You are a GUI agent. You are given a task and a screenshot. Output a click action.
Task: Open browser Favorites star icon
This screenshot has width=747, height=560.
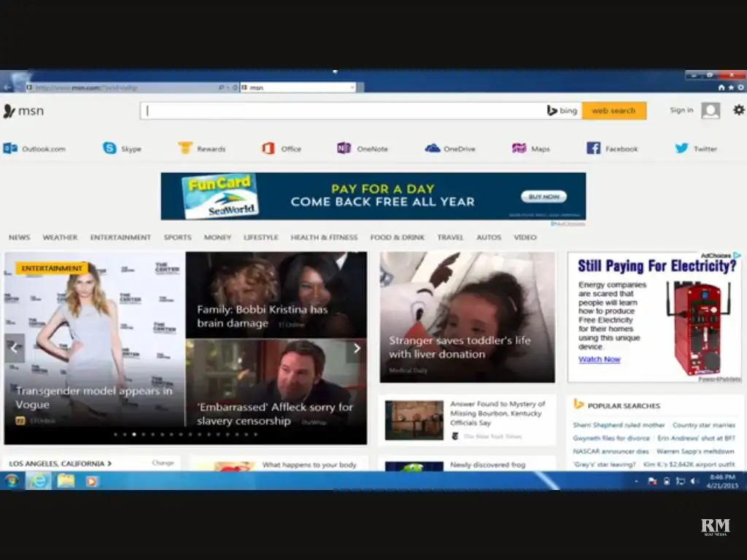(x=731, y=87)
